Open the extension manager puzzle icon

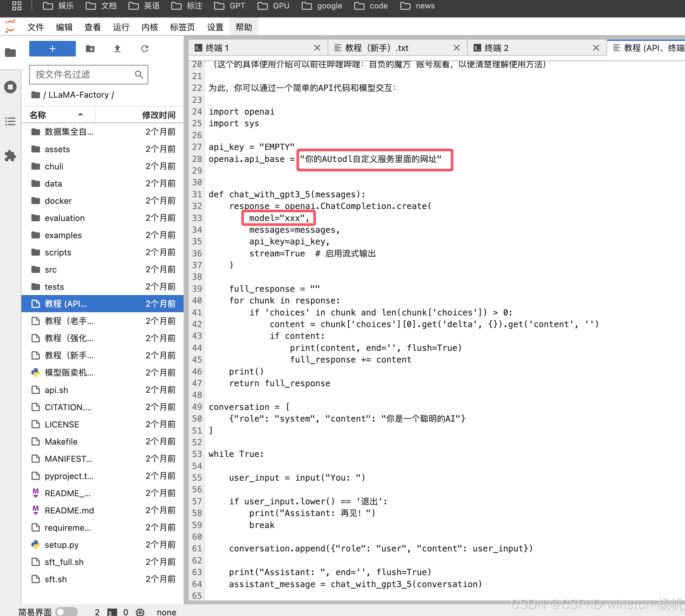pos(10,156)
